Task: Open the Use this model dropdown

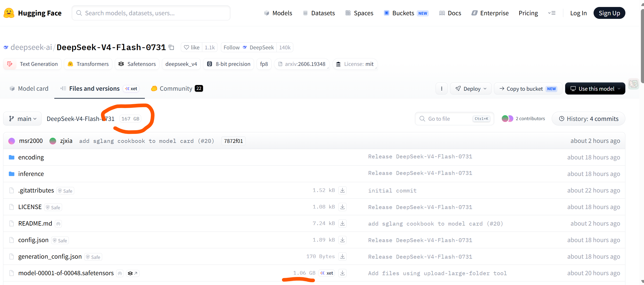Action: pos(595,89)
